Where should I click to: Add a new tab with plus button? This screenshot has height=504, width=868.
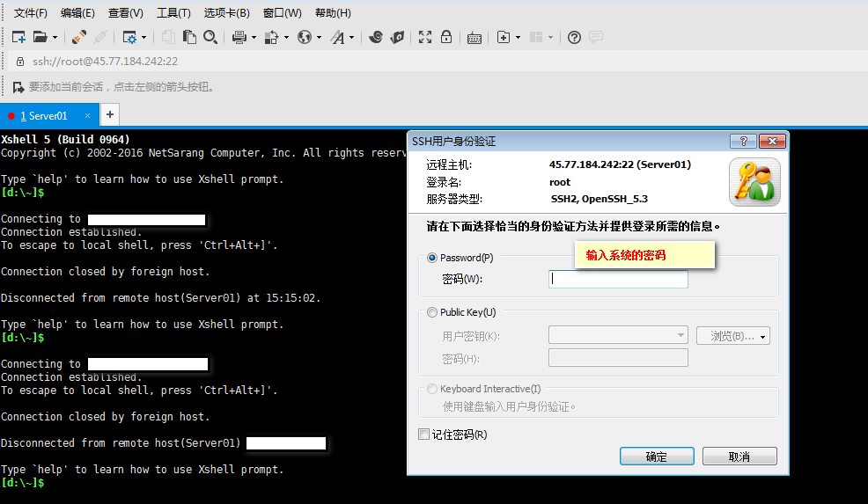pos(110,114)
